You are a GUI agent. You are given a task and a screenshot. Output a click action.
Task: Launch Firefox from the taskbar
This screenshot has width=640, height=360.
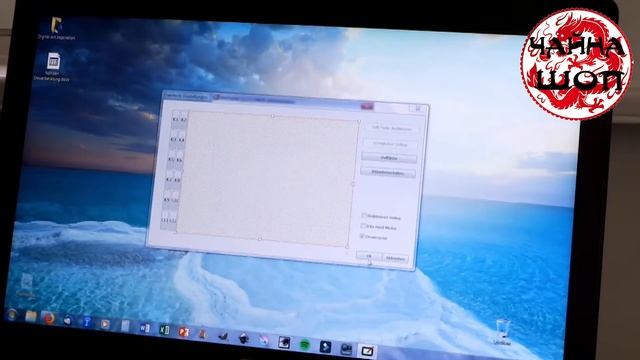point(49,318)
